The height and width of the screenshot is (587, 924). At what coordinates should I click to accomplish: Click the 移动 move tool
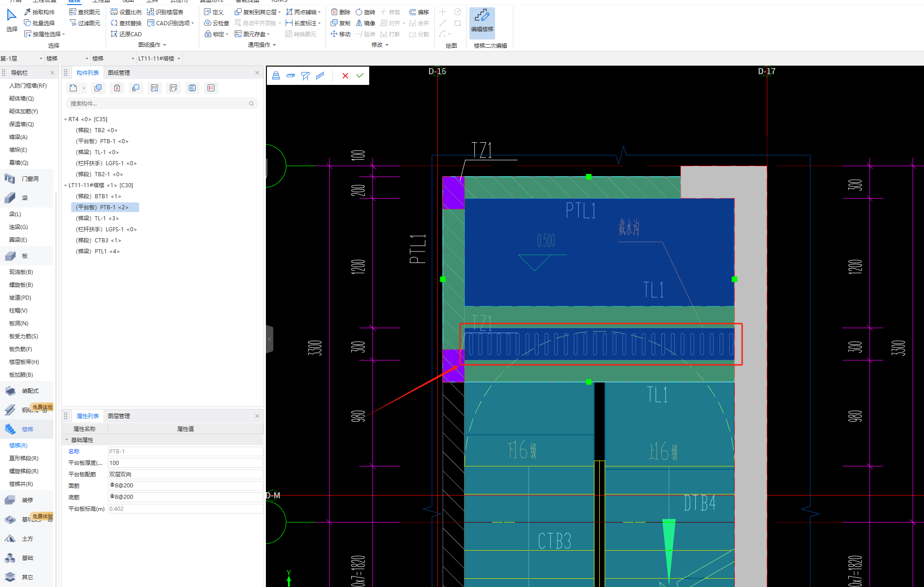(341, 34)
